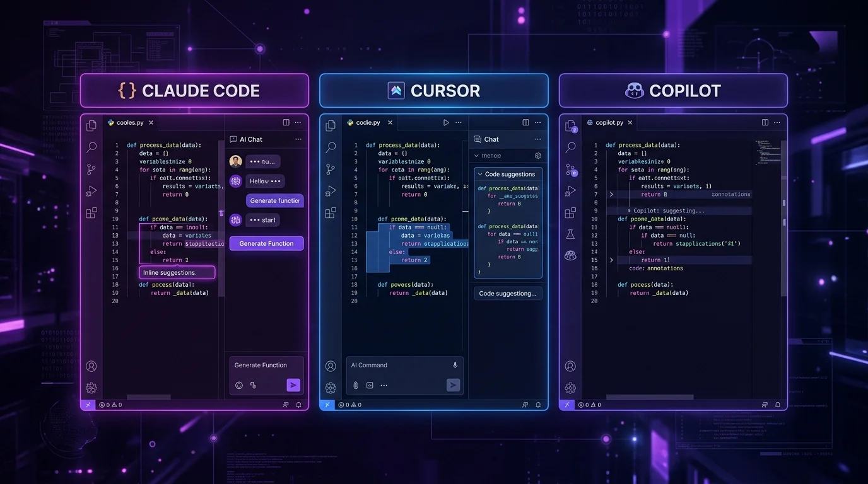This screenshot has width=868, height=484.
Task: Click the horizontal scrollbar in Claude Code editor
Action: tap(149, 397)
